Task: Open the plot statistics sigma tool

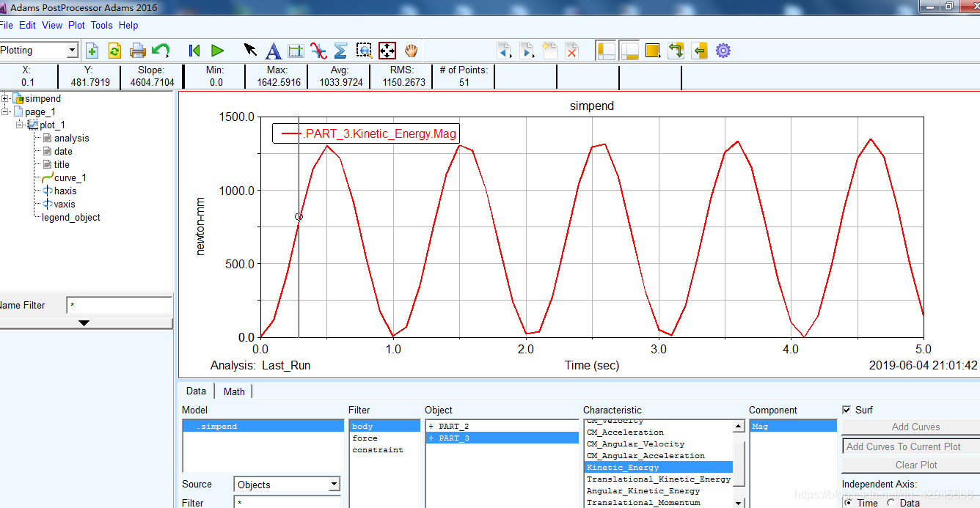Action: tap(340, 51)
